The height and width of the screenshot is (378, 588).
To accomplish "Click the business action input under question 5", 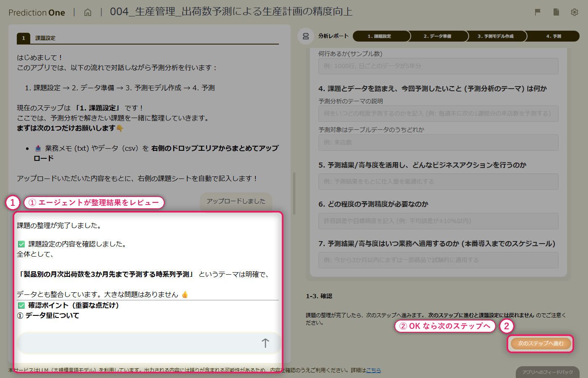I will [438, 181].
